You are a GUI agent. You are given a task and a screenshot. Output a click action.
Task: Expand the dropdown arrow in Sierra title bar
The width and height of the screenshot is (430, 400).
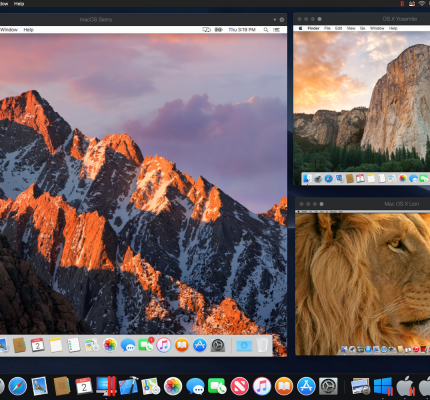[275, 20]
